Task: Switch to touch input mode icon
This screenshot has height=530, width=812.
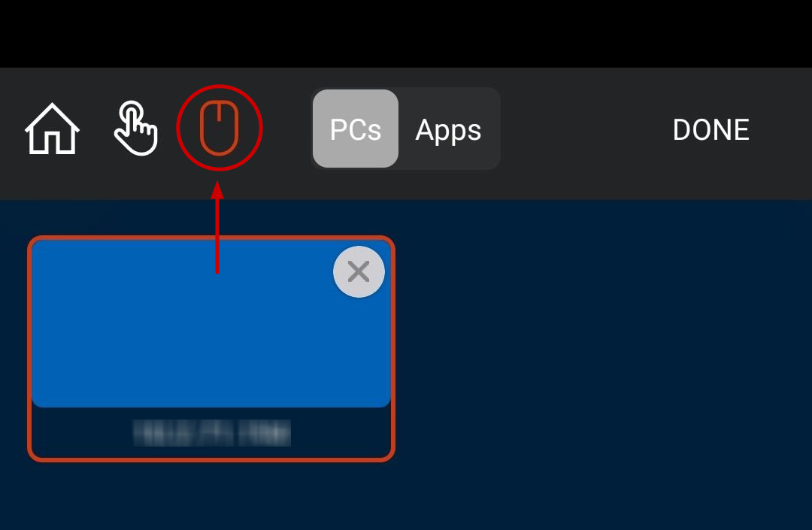Action: (x=135, y=129)
